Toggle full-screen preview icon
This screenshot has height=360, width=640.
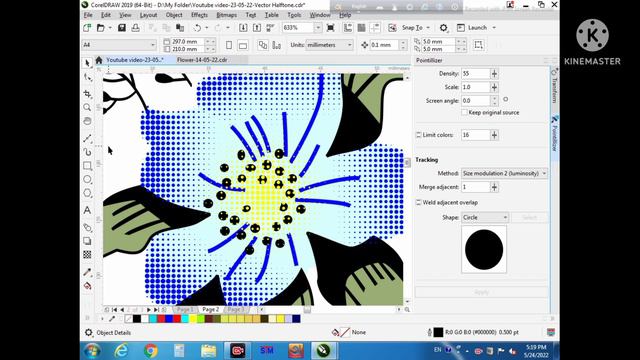(x=331, y=28)
